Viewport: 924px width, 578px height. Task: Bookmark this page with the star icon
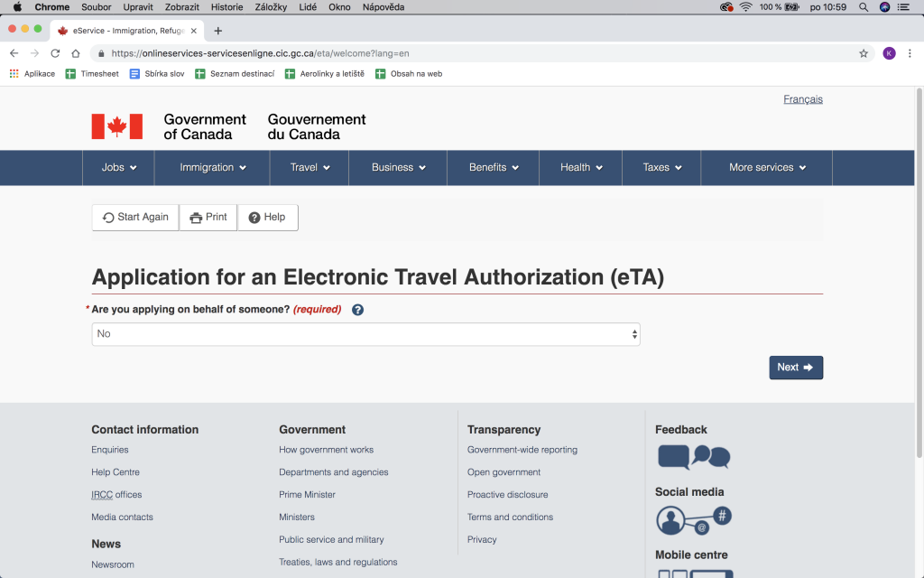(x=864, y=53)
